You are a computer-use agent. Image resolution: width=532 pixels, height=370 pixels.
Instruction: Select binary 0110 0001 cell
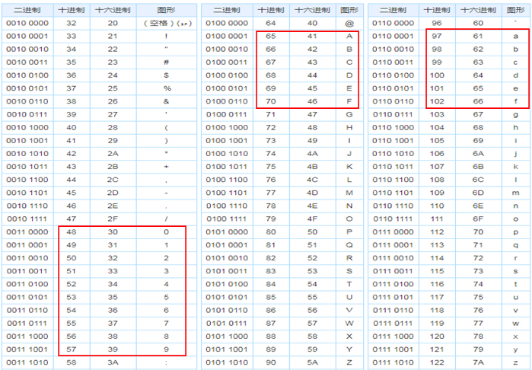pyautogui.click(x=393, y=36)
